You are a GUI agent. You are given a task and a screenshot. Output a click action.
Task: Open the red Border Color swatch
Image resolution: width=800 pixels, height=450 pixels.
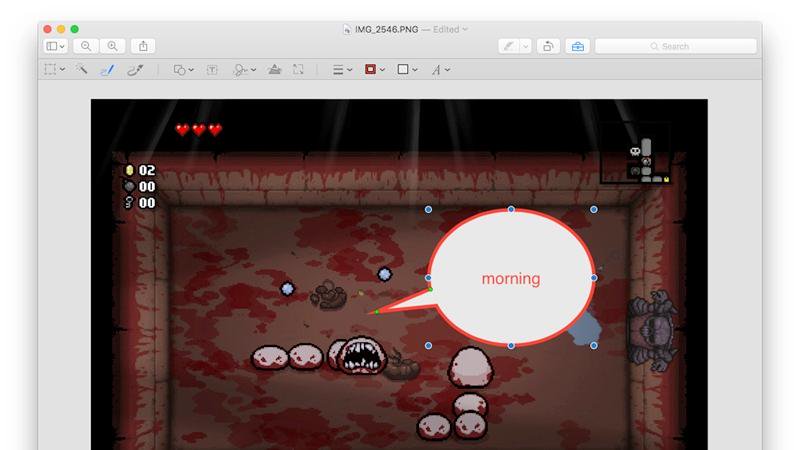pyautogui.click(x=374, y=69)
